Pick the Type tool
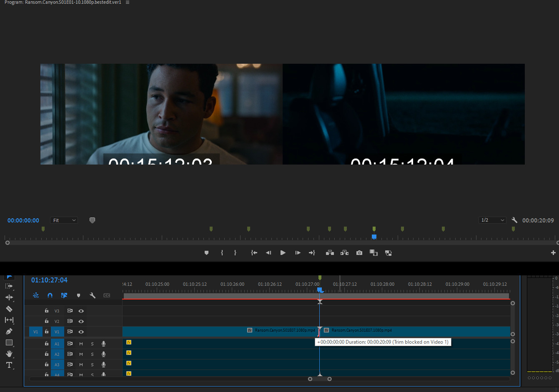 tap(9, 365)
